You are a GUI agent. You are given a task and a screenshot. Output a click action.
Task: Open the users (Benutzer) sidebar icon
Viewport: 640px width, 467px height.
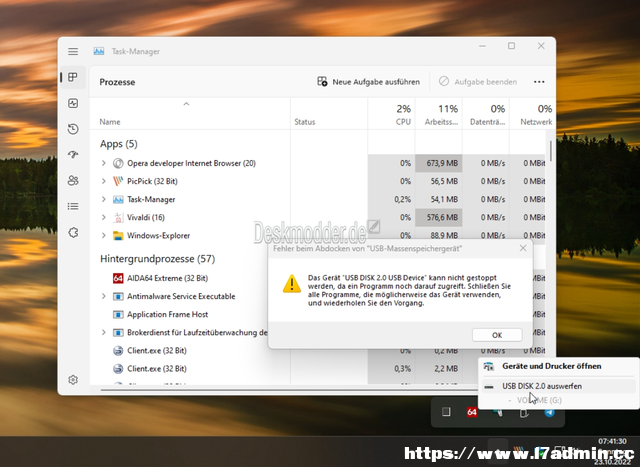[73, 180]
